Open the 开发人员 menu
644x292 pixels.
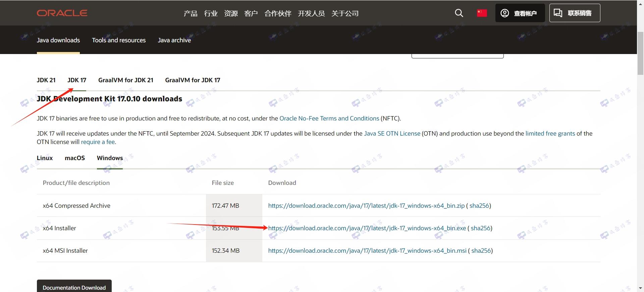click(311, 13)
